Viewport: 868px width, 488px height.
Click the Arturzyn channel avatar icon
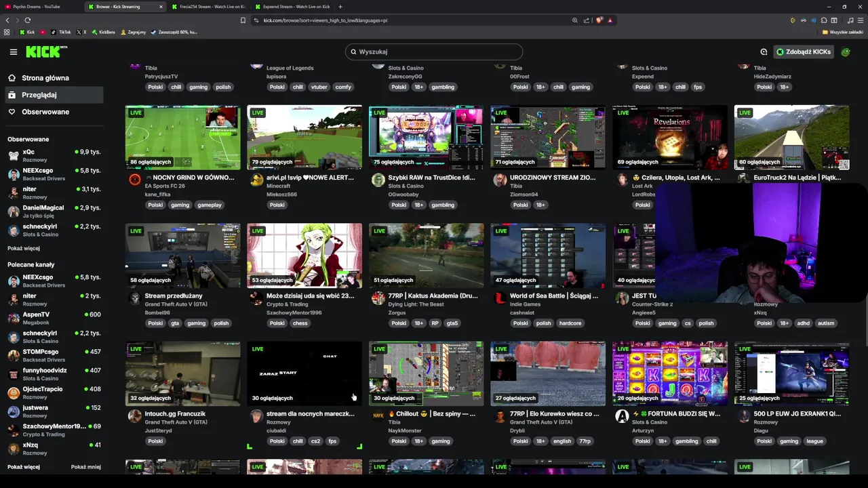pyautogui.click(x=622, y=416)
